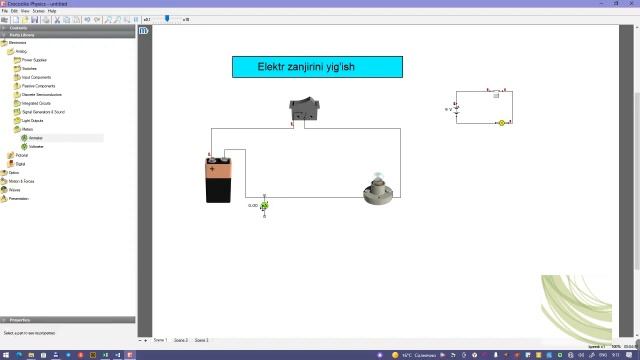Open the Scene menu
Screen dimensions: 640x360
click(x=38, y=11)
